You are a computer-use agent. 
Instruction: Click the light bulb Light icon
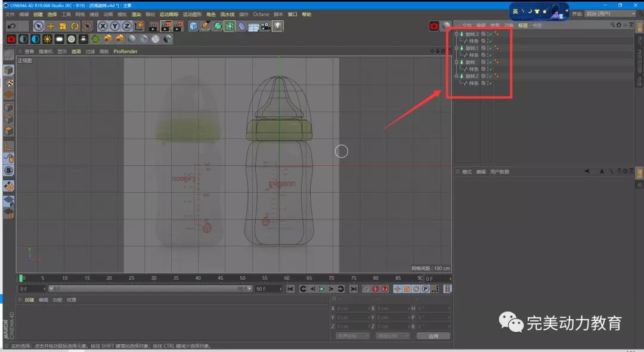coord(277,26)
